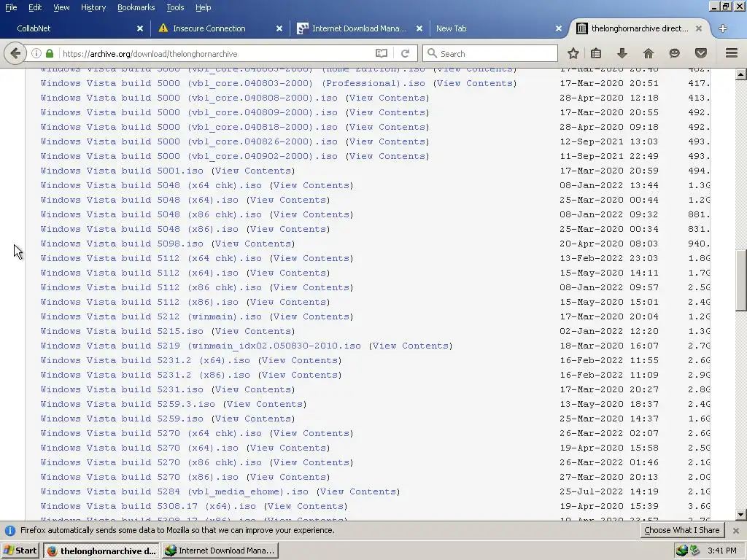Reload the current page
747x560 pixels.
point(405,53)
